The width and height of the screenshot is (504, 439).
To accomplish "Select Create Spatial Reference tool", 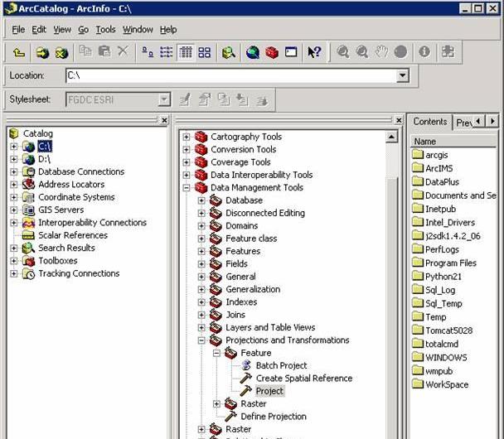I will tap(304, 379).
